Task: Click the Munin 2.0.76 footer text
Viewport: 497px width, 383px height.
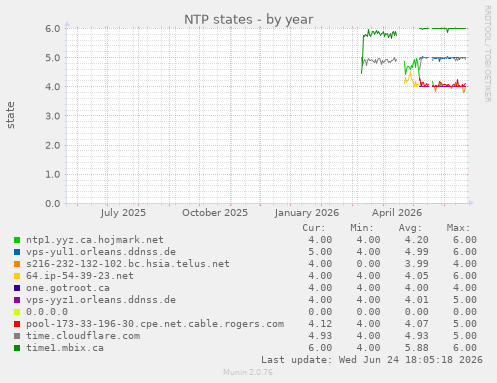Action: coord(248,372)
